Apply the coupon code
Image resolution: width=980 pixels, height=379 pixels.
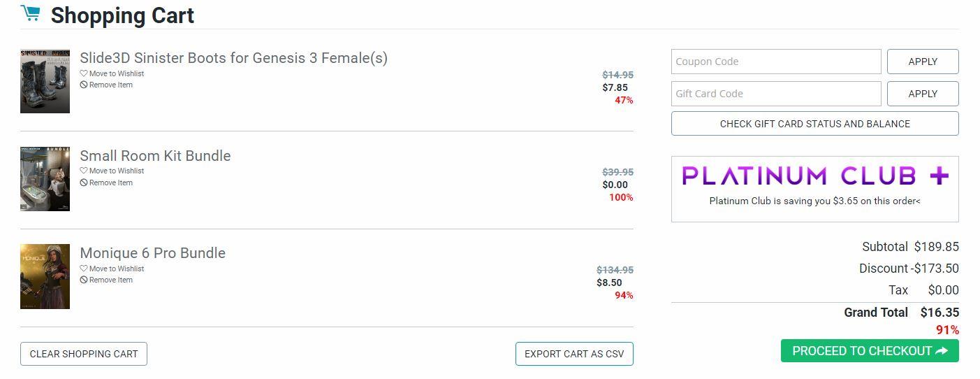[922, 62]
